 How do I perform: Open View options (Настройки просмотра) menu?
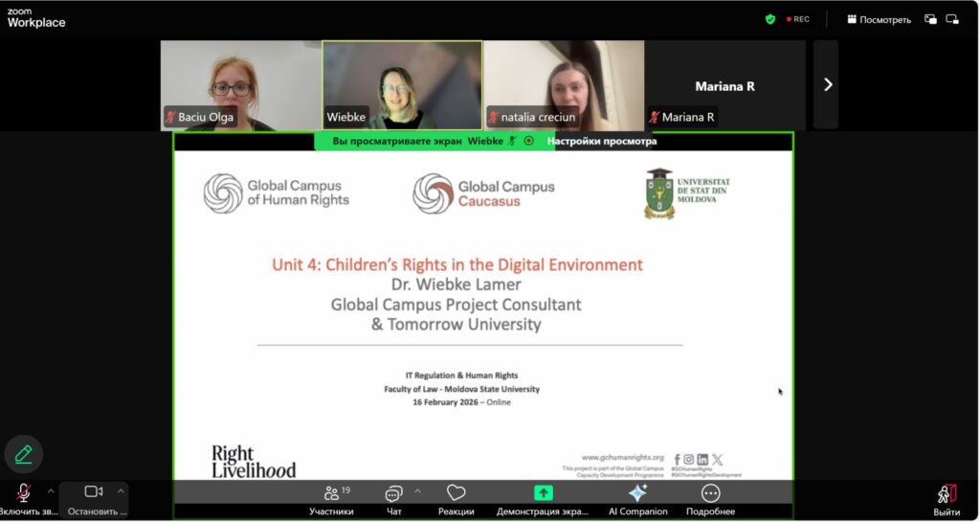click(x=601, y=141)
